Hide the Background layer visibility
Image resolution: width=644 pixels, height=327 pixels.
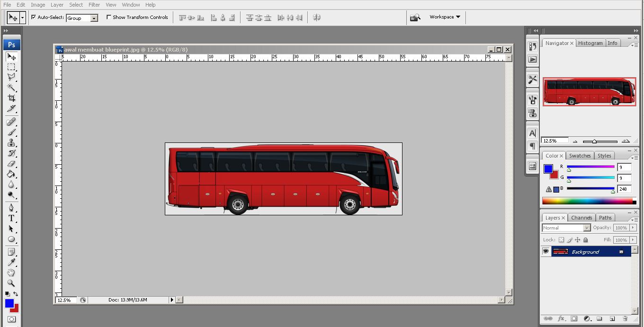(546, 251)
